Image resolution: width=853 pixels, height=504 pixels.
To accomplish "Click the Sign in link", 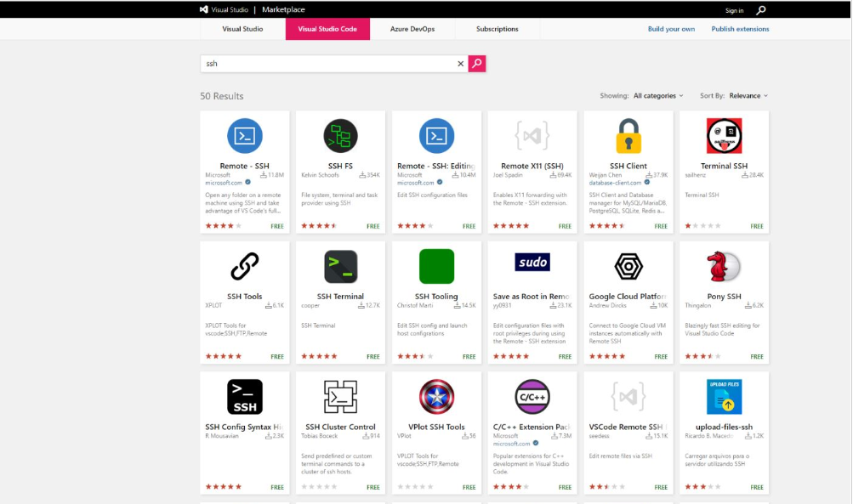I will click(734, 10).
